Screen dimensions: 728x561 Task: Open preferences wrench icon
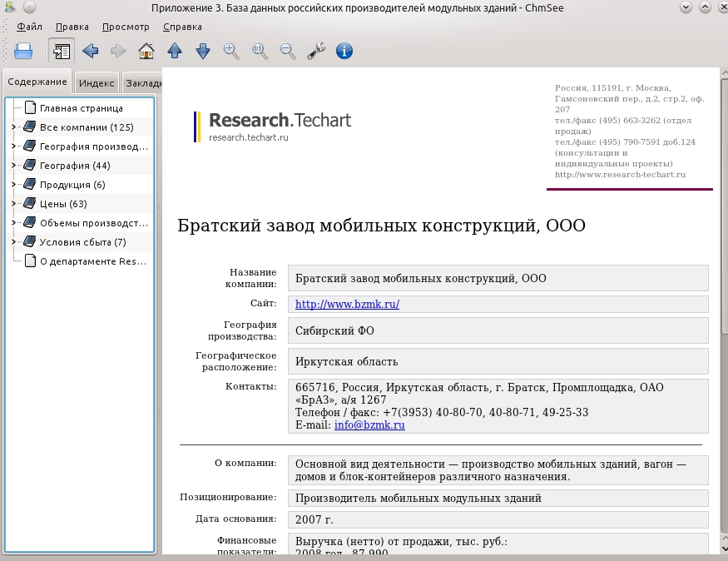[x=316, y=51]
